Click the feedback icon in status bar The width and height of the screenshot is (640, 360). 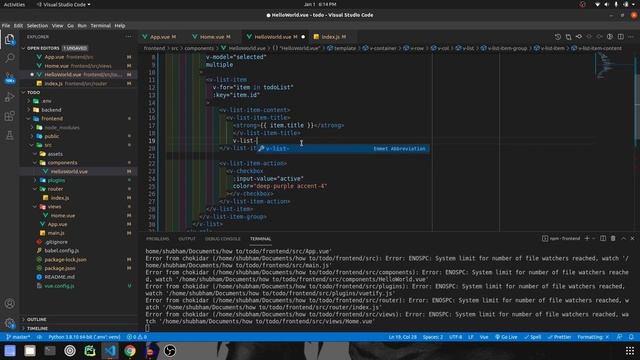tap(620, 337)
